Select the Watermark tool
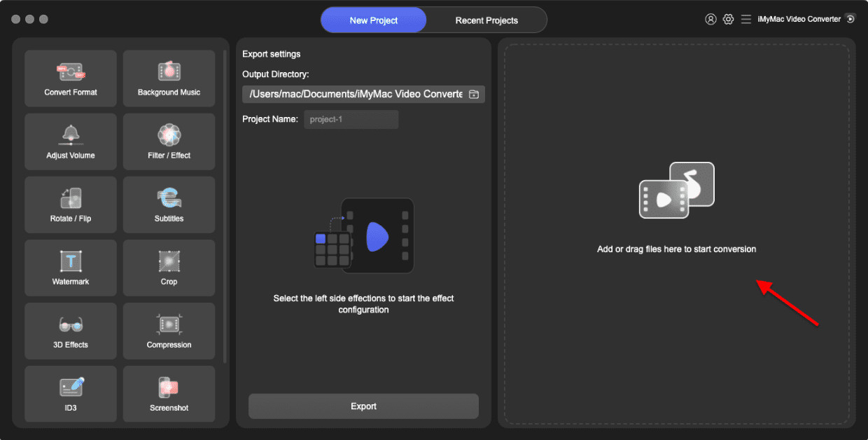The image size is (868, 440). pyautogui.click(x=71, y=268)
